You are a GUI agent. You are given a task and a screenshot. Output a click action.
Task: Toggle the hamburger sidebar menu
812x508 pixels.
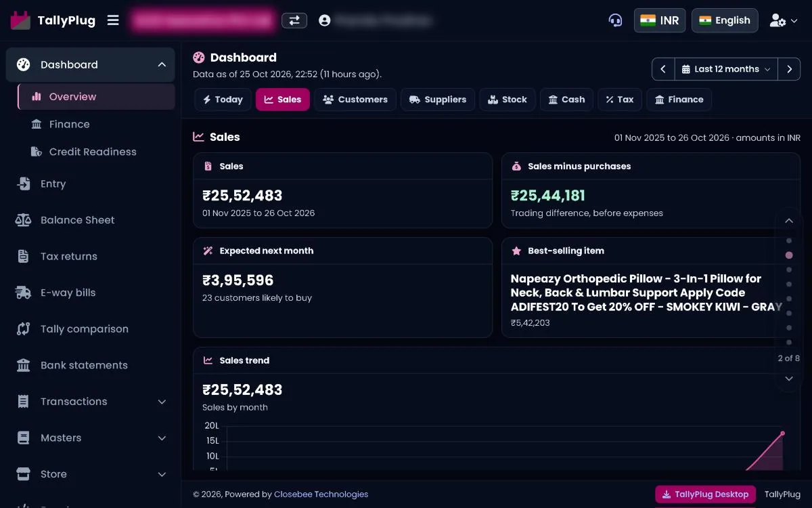point(113,20)
